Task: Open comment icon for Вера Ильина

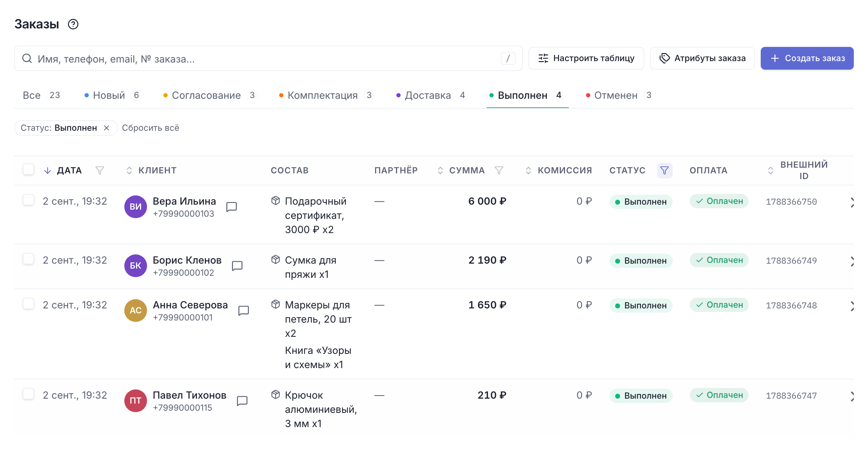Action: 232,206
